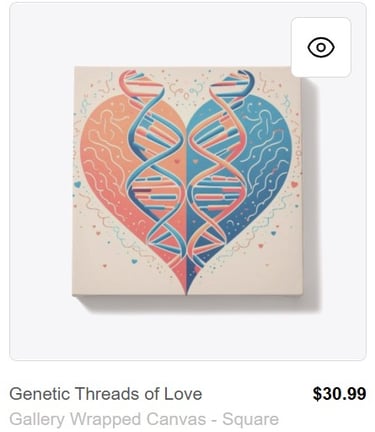Click the word Square in the subtitle
Image resolution: width=375 pixels, height=432 pixels.
[251, 420]
